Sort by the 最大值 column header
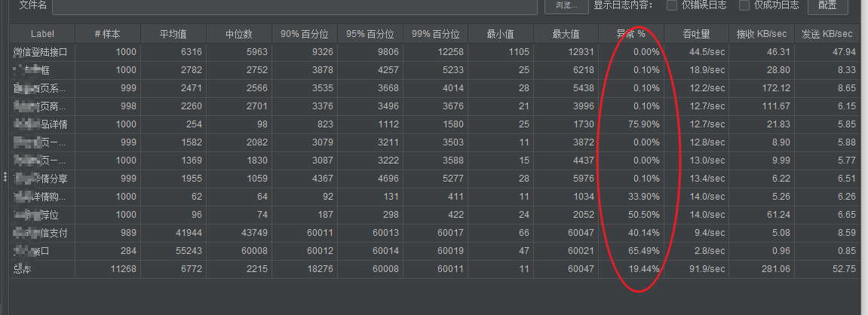 (x=566, y=34)
